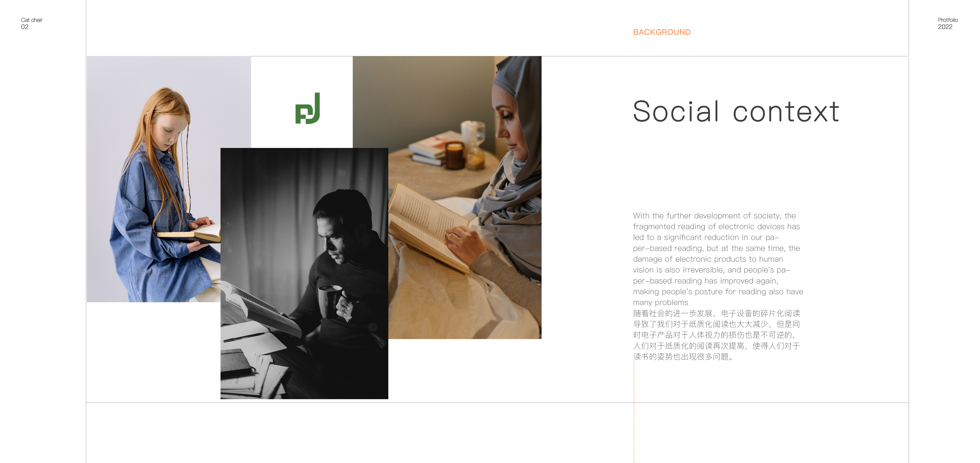Image resolution: width=980 pixels, height=463 pixels.
Task: Open the red-haired girl reading photo
Action: point(154,179)
